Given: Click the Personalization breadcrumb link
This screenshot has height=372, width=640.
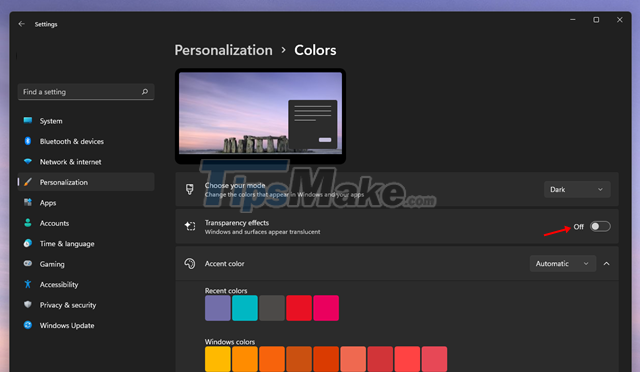Looking at the screenshot, I should coord(223,50).
